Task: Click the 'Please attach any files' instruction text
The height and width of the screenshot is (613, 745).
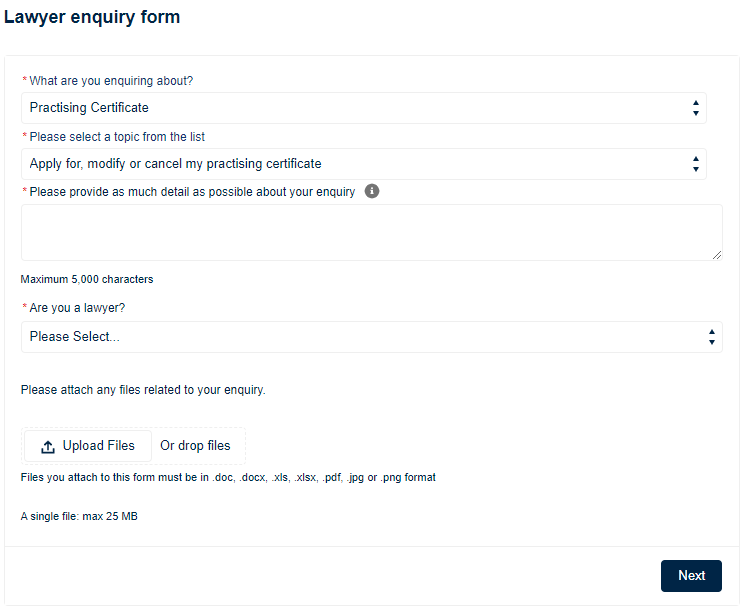Action: click(x=143, y=390)
